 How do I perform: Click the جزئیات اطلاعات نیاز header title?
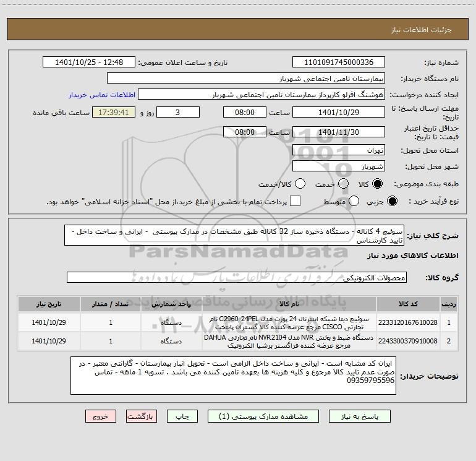[422, 30]
